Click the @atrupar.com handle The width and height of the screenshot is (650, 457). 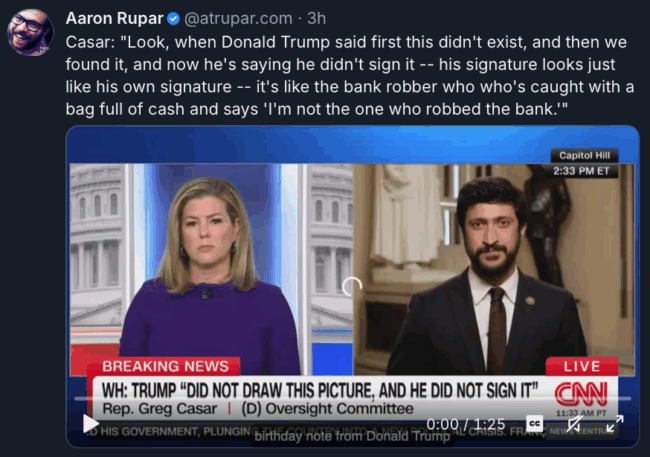(x=238, y=19)
